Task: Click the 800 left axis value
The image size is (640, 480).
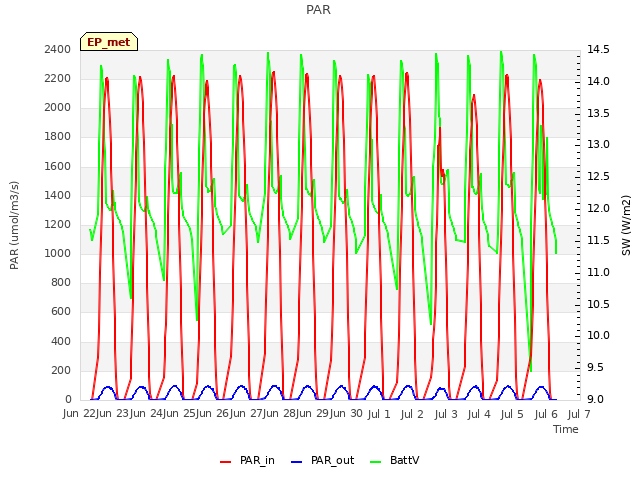Action: [x=61, y=282]
